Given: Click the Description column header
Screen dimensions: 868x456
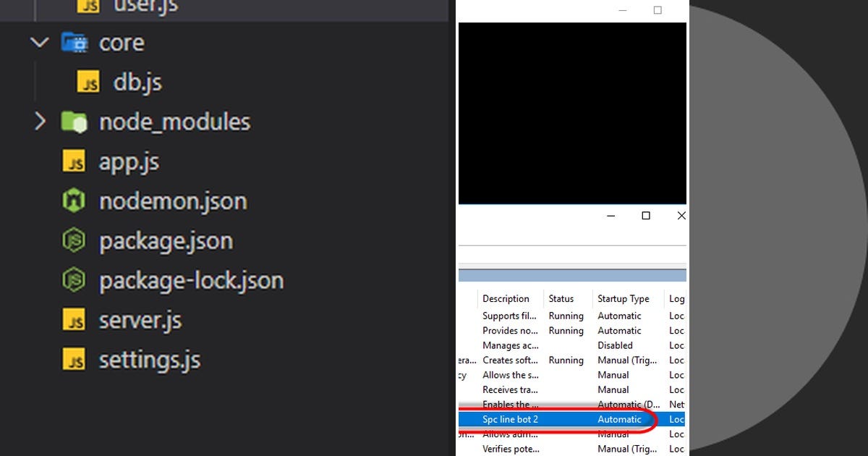Looking at the screenshot, I should point(508,298).
